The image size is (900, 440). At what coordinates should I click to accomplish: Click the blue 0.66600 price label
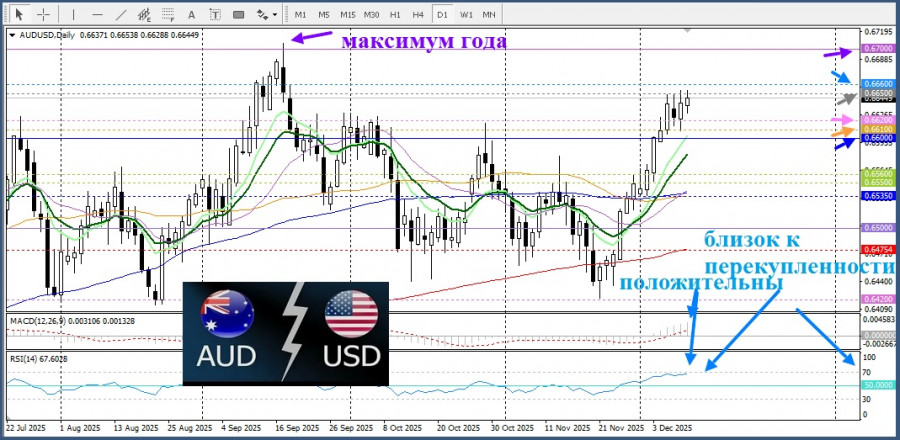878,84
